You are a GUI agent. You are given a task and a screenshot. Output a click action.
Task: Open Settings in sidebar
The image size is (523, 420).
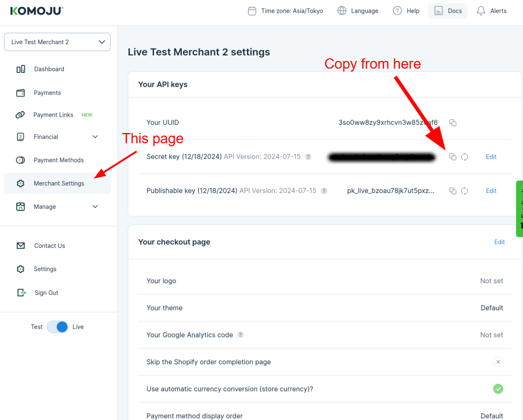pos(45,269)
